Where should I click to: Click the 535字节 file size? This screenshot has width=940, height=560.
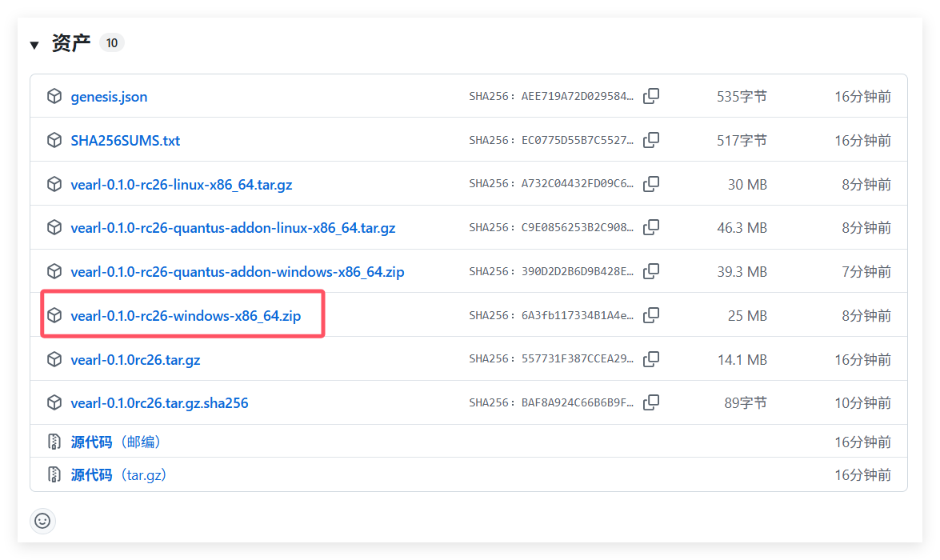tap(742, 97)
